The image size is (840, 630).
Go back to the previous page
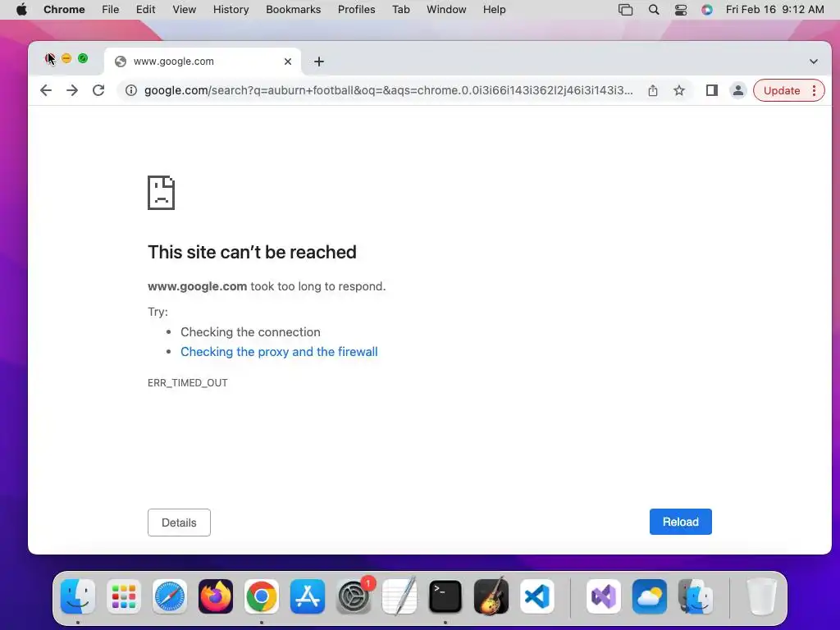[x=46, y=90]
